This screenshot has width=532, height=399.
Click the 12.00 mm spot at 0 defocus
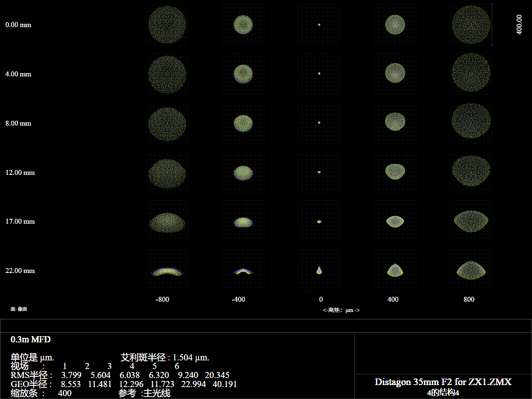pos(319,172)
